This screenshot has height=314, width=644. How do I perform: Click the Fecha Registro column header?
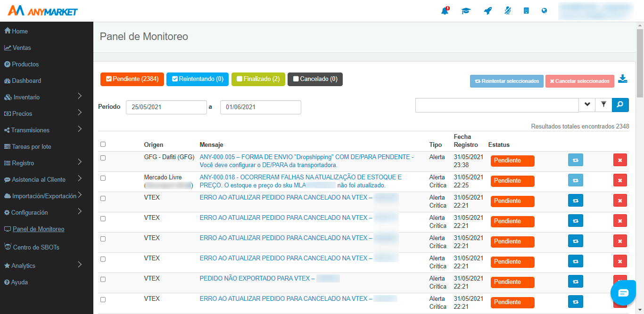pos(466,141)
